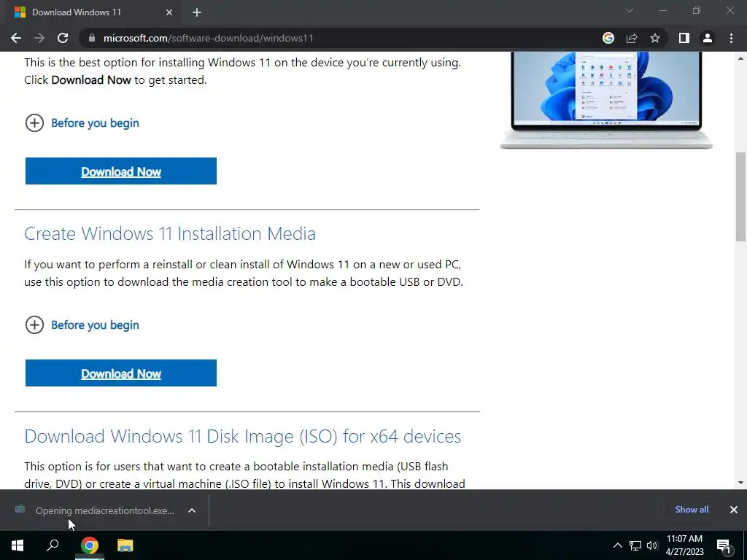View site info via the lock icon

click(92, 38)
